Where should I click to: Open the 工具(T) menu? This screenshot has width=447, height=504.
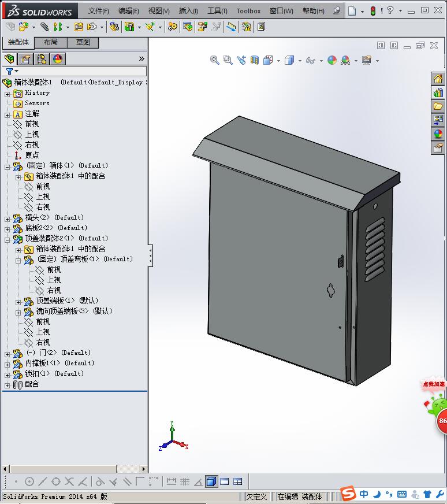pos(217,11)
